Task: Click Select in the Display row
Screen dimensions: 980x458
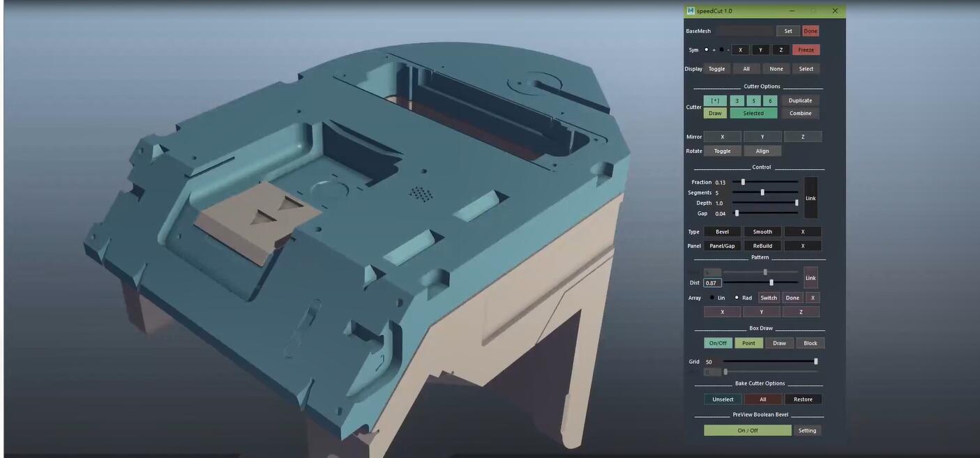Action: click(806, 68)
